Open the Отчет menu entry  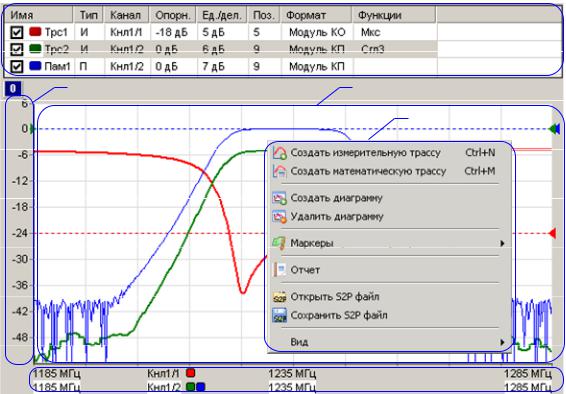(x=389, y=270)
